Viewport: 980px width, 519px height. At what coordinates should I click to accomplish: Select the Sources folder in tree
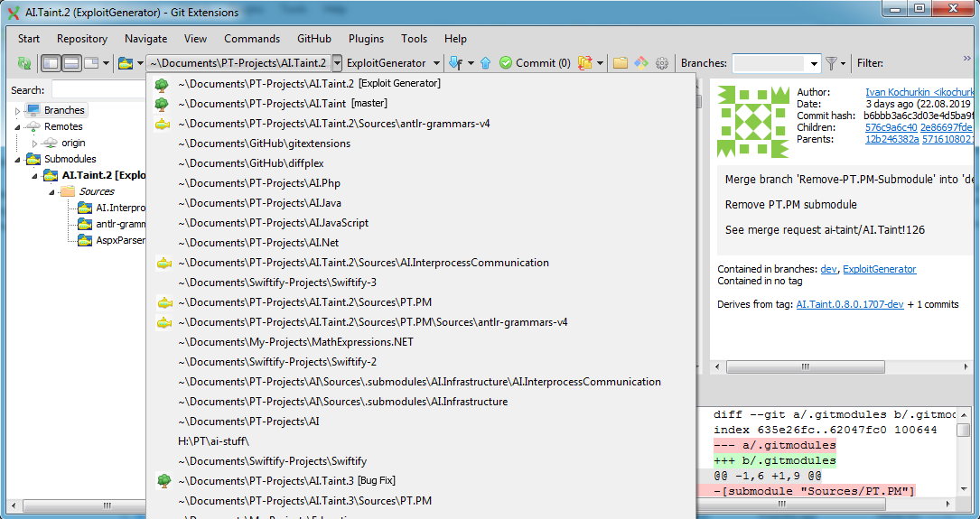click(97, 191)
